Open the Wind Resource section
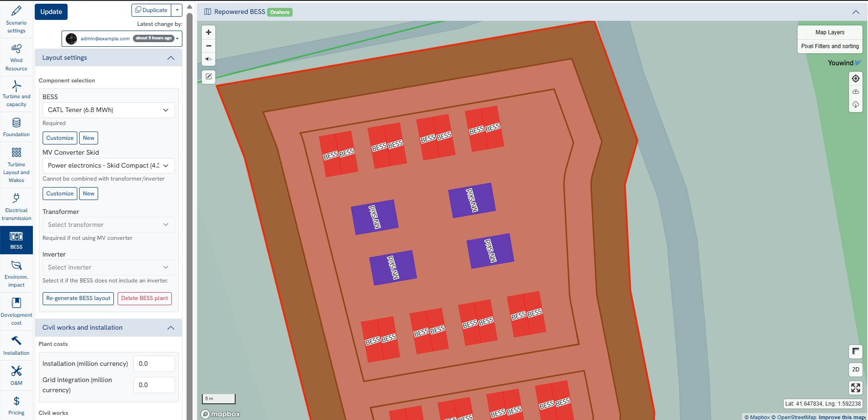 pos(16,57)
